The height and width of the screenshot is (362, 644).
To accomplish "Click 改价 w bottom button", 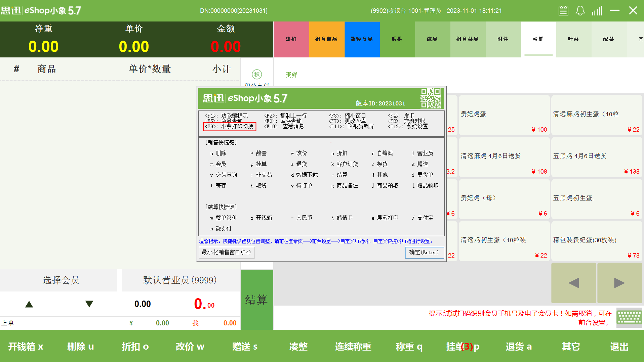I will [190, 347].
